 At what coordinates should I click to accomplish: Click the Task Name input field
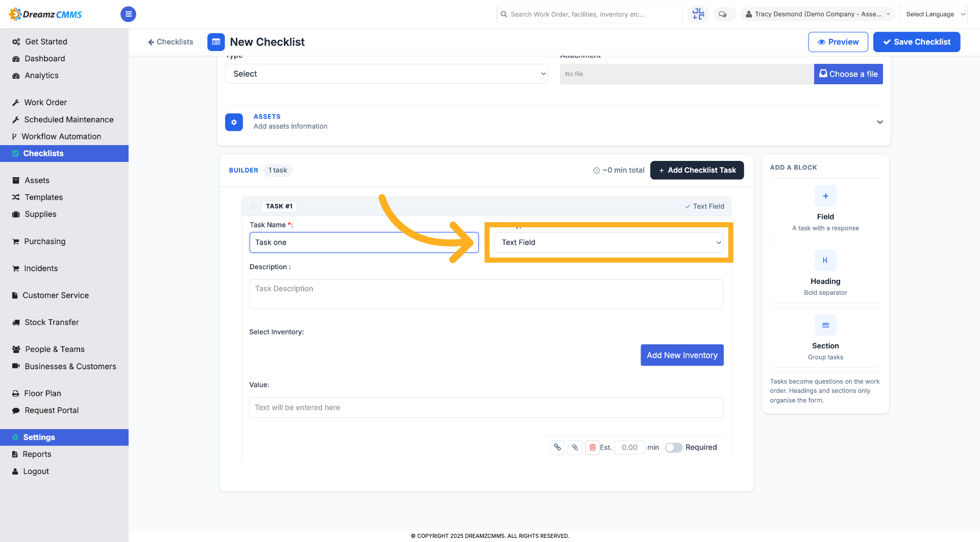click(x=364, y=243)
